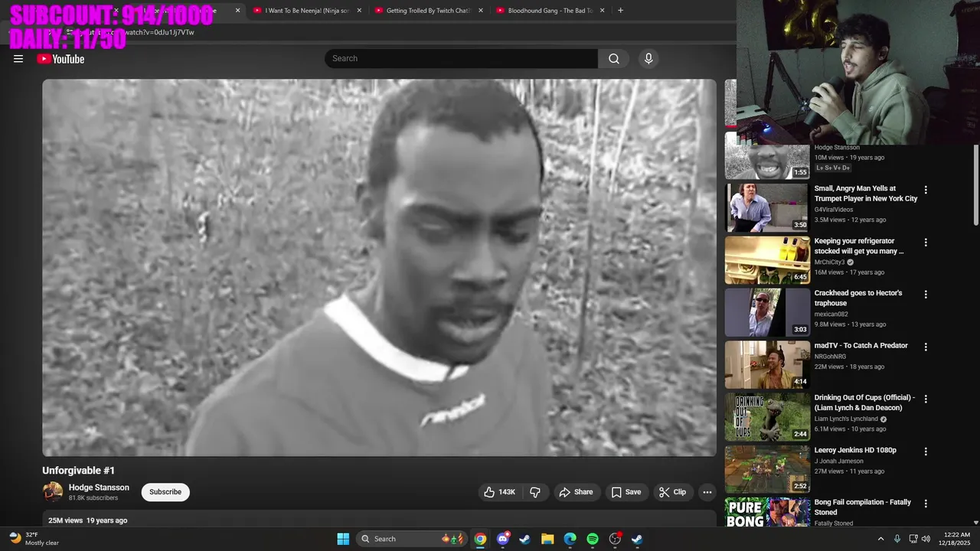Image resolution: width=980 pixels, height=551 pixels.
Task: Click the YouTube search input field
Action: pyautogui.click(x=461, y=59)
